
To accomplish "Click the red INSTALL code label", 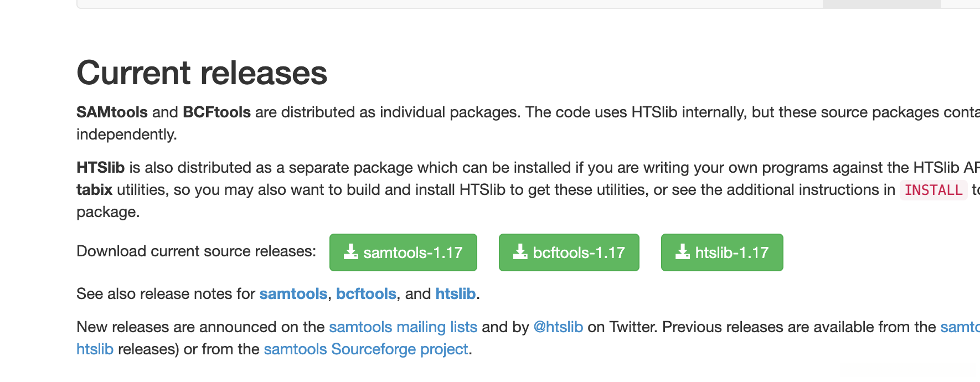I will pyautogui.click(x=933, y=190).
